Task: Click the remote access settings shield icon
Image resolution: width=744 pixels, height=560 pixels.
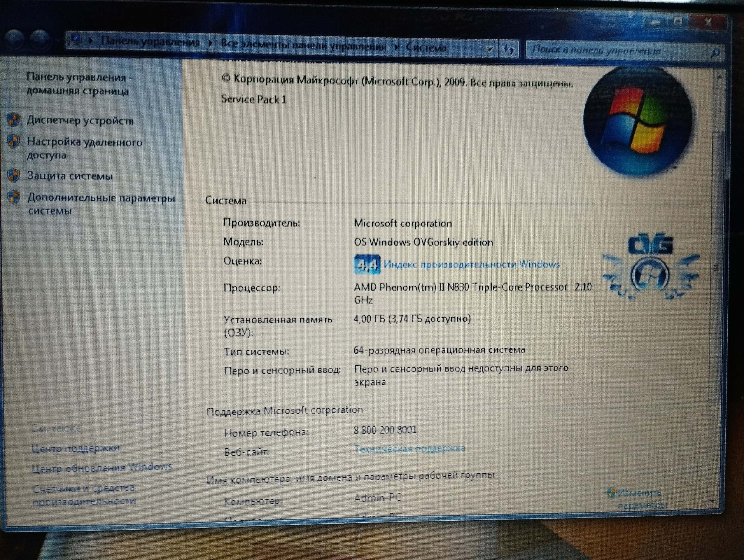Action: (13, 141)
